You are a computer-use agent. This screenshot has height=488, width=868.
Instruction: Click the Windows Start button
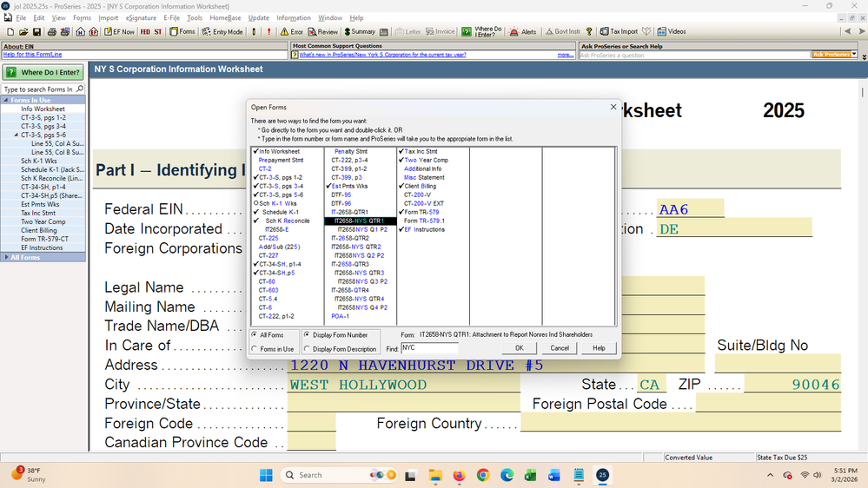pyautogui.click(x=266, y=475)
